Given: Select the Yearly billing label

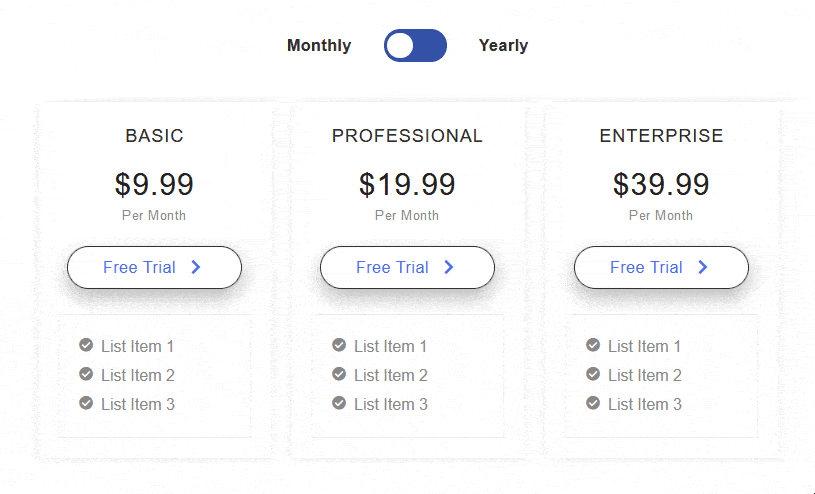Looking at the screenshot, I should pos(503,46).
